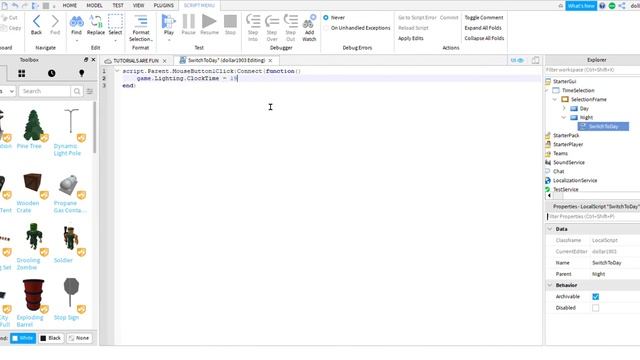Click the Back navigation arrow

pyautogui.click(x=36, y=21)
